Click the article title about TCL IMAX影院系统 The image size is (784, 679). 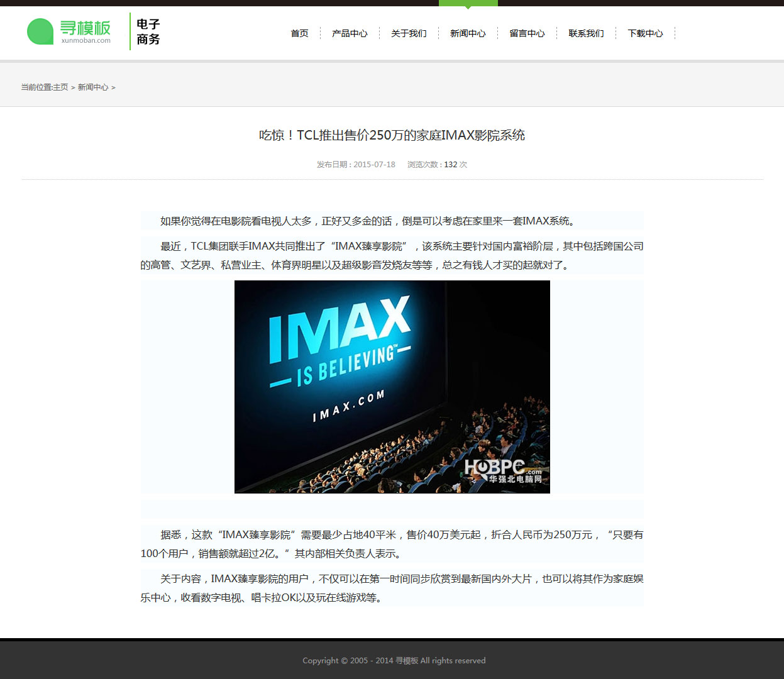coord(392,135)
